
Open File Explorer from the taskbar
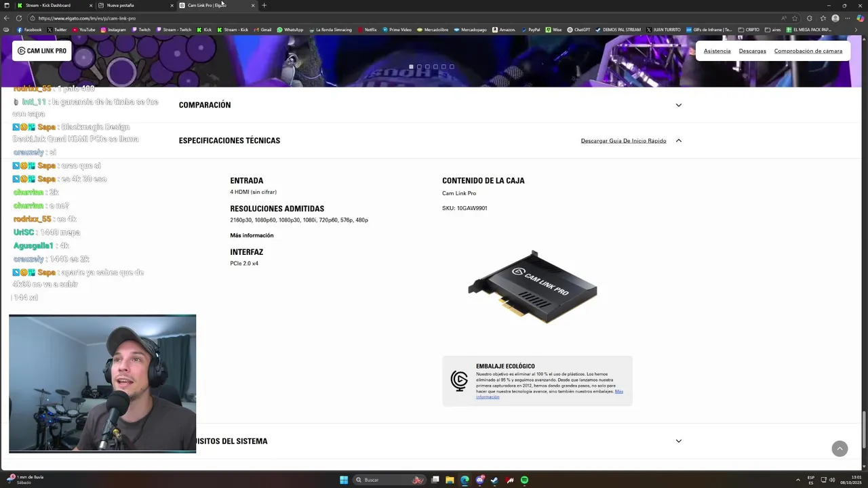[x=450, y=480]
